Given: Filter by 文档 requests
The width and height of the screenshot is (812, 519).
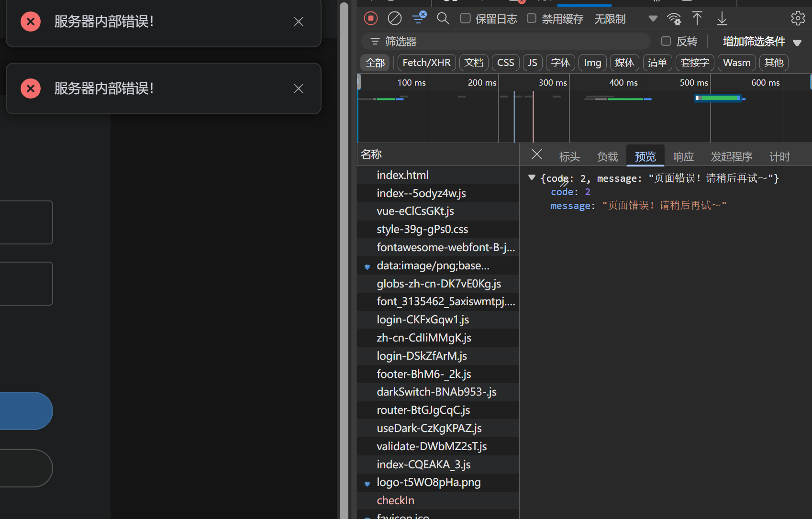Looking at the screenshot, I should pyautogui.click(x=474, y=63).
